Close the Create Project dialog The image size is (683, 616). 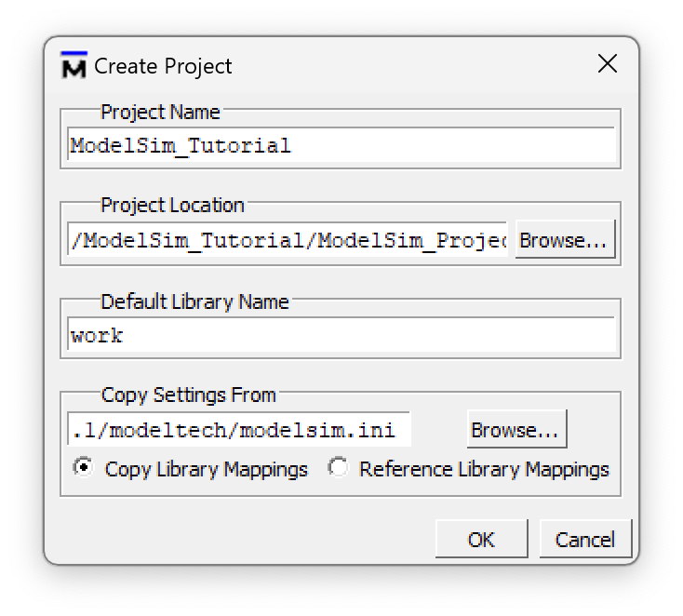point(608,64)
